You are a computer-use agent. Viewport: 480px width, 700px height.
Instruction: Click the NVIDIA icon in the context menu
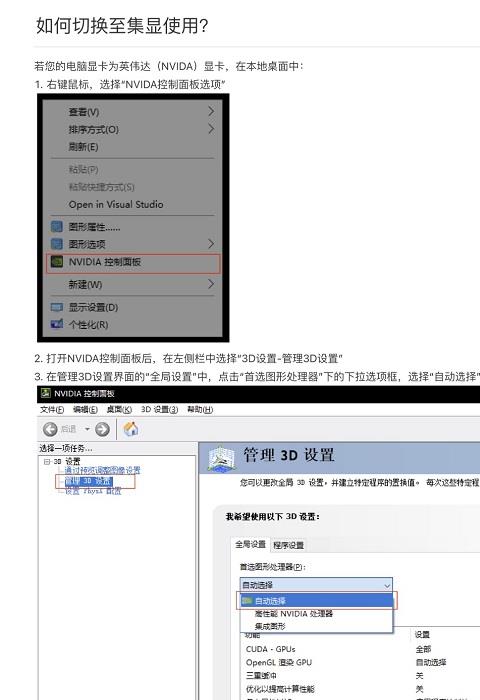57,262
